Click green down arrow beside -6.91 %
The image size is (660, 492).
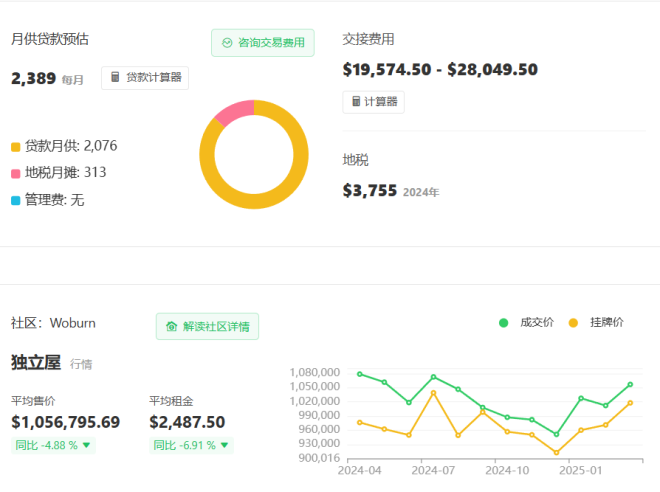224,445
